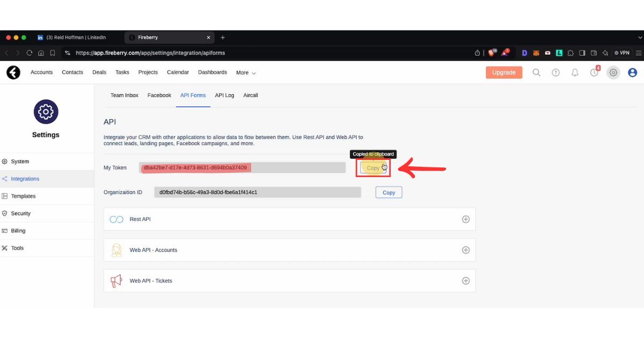Select Integrations in settings sidebar
Screen dimensions: 644x338
coord(47,179)
